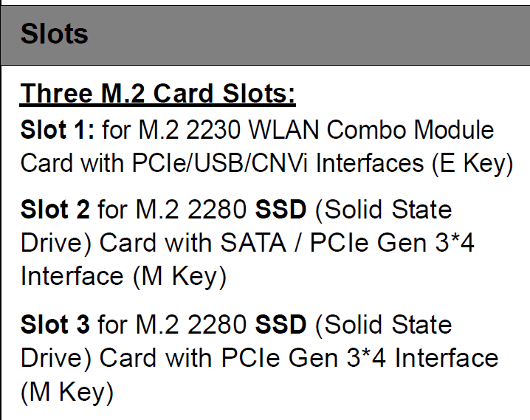This screenshot has width=530, height=420.
Task: Click Interface (M Key) under Slot 2
Action: click(123, 277)
